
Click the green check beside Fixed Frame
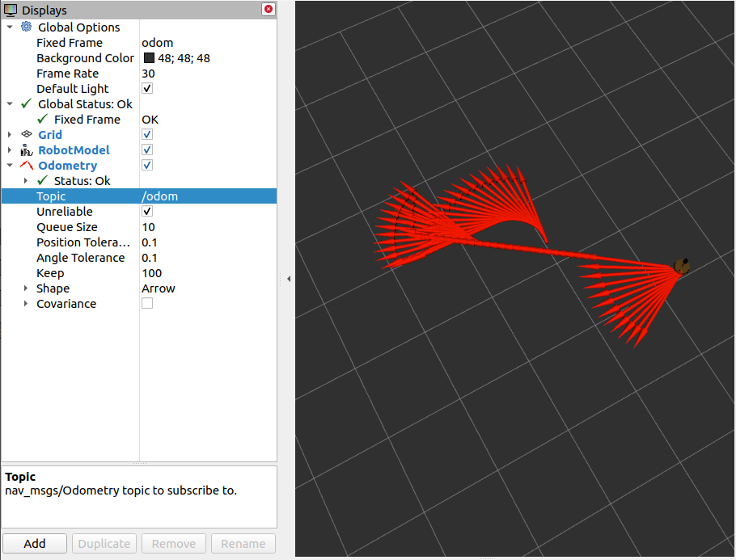[42, 119]
